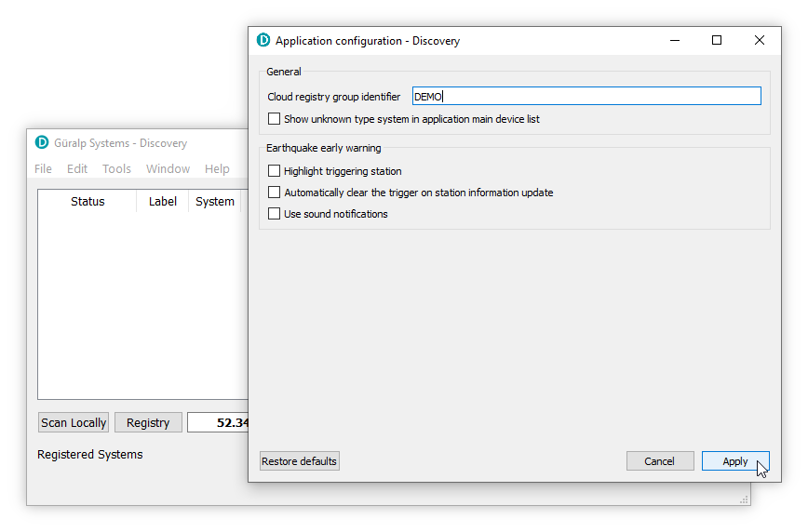Open Tools menu in Discovery window

coord(116,169)
